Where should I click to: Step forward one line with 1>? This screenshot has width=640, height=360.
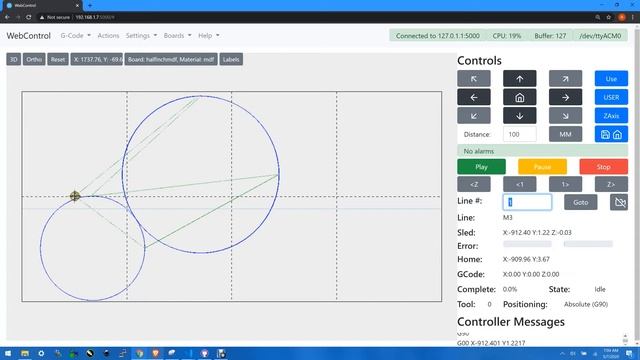(565, 184)
